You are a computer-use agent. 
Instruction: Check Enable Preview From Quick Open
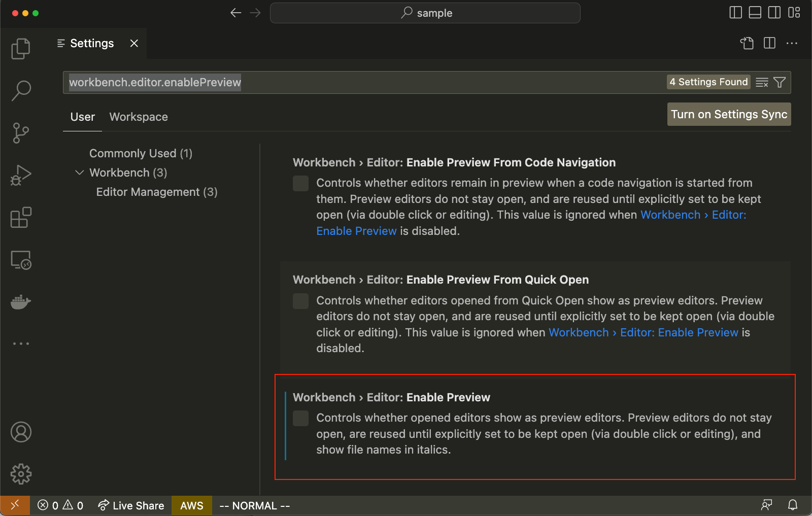tap(300, 301)
